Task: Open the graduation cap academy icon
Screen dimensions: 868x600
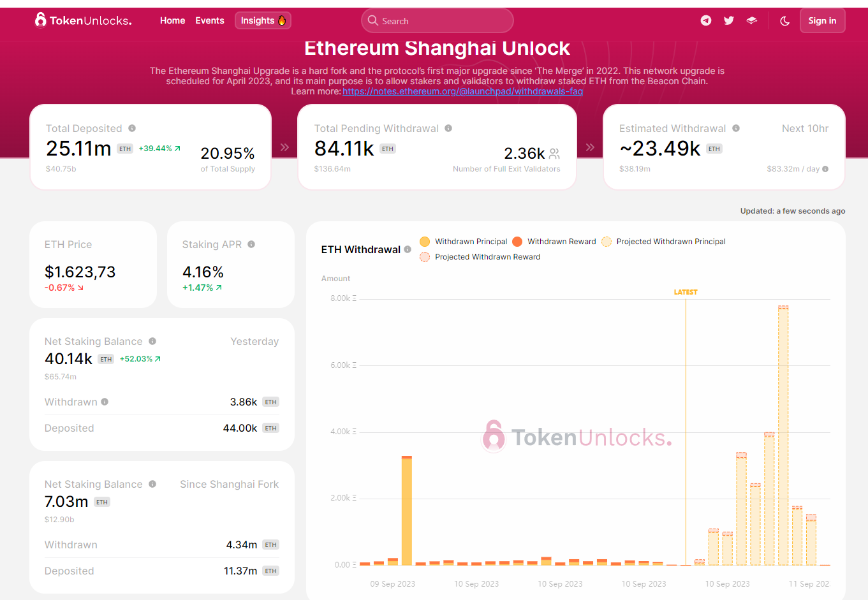Action: click(x=752, y=20)
